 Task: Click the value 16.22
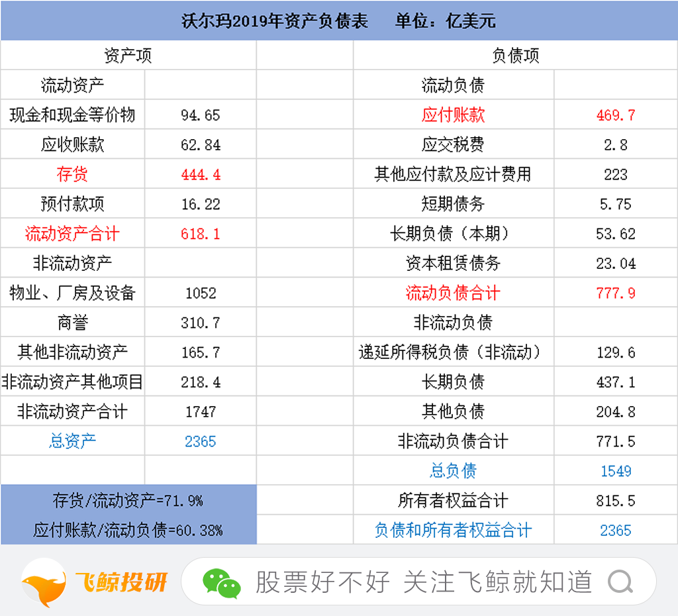tap(201, 204)
